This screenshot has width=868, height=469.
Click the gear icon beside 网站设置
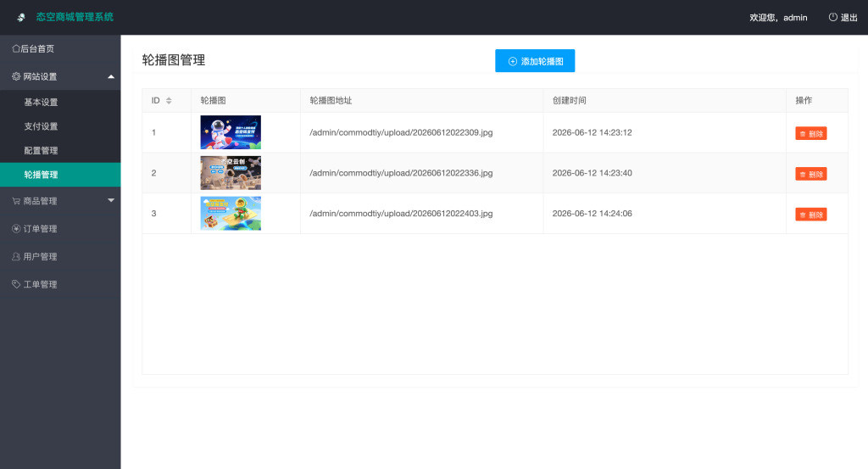16,76
